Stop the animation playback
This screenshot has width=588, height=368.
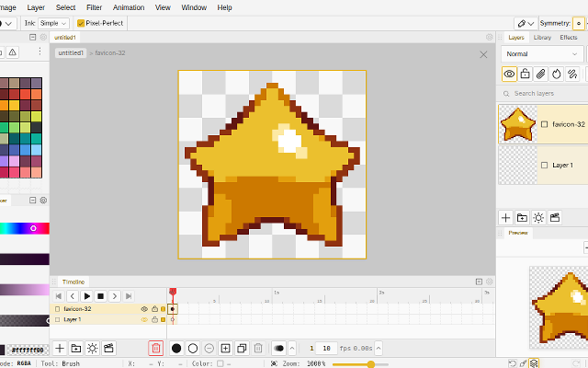click(x=100, y=296)
